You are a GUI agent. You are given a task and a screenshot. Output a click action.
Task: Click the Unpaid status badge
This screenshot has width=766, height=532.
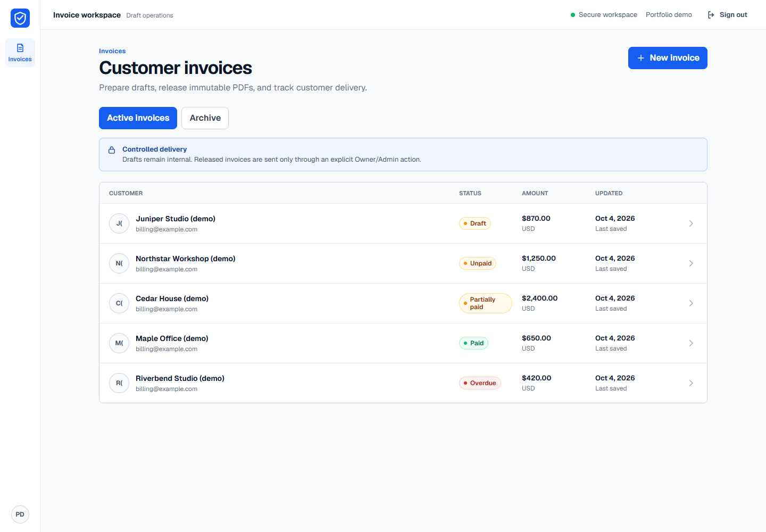(x=478, y=263)
